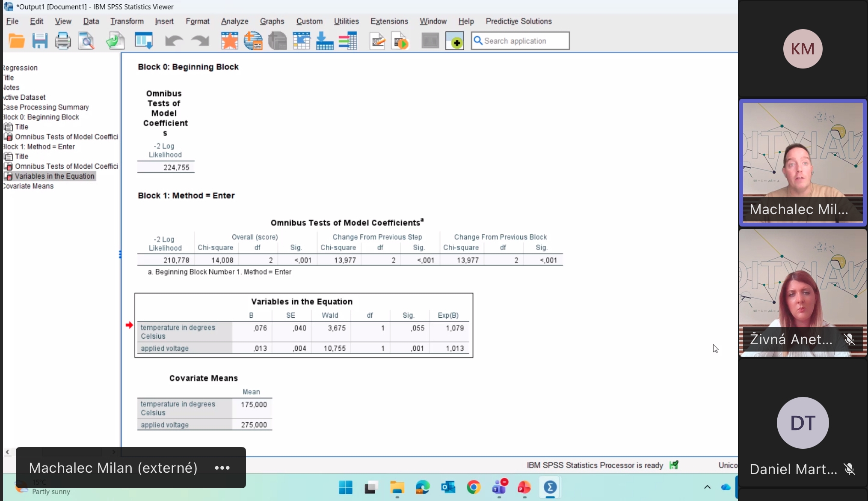The image size is (868, 501).
Task: Select Covariate Means in the outline
Action: 29,186
